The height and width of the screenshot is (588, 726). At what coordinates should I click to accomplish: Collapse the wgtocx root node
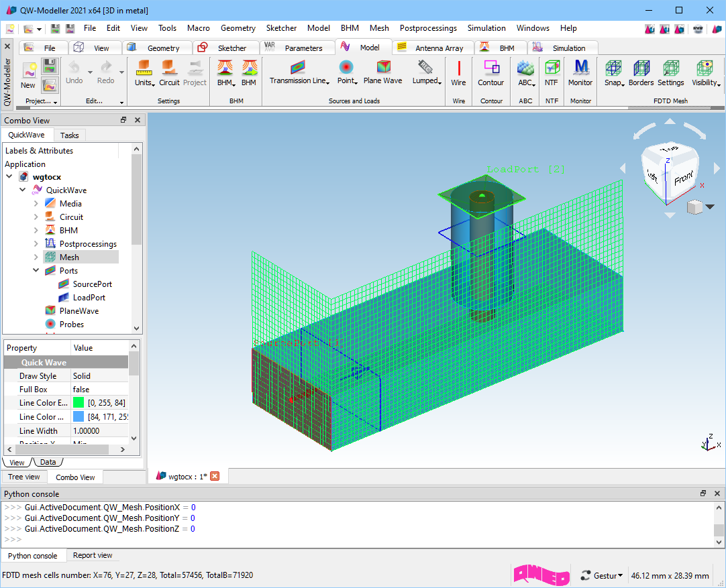[9, 177]
